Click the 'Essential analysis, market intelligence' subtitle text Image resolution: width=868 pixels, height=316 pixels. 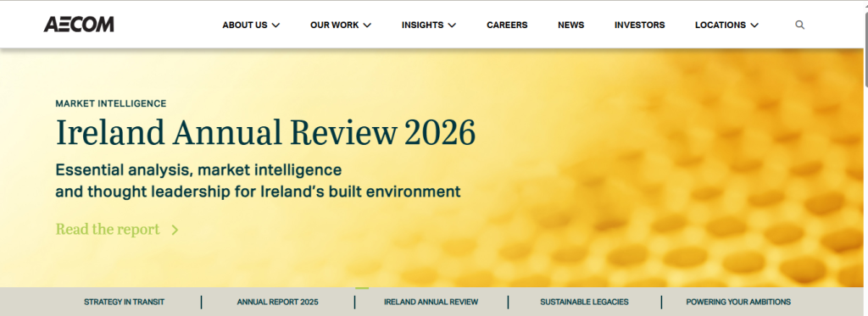tap(198, 169)
